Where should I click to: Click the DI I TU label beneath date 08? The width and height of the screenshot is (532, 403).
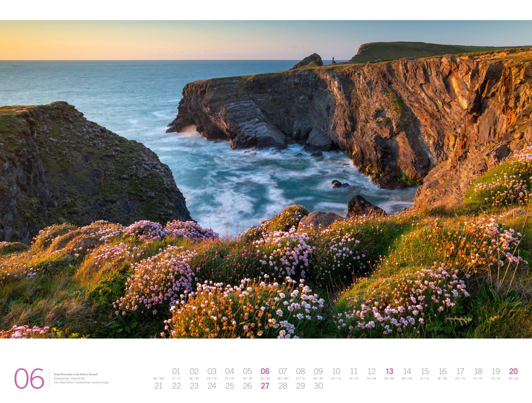tap(301, 379)
